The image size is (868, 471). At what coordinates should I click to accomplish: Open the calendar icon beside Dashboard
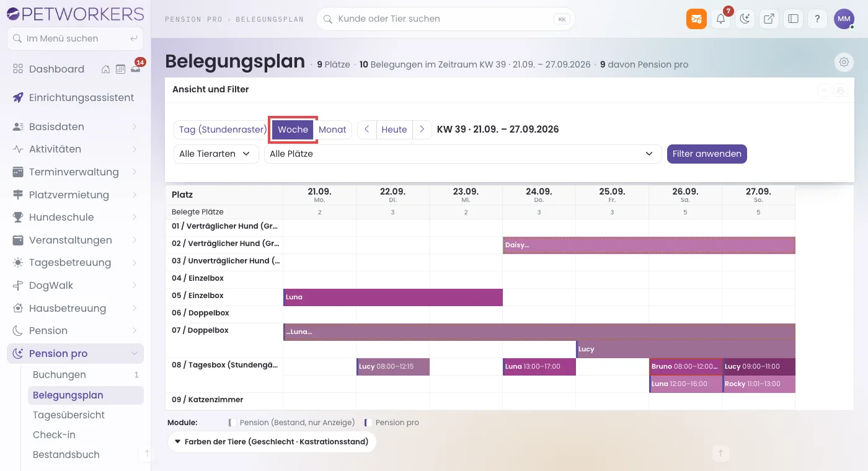click(120, 69)
